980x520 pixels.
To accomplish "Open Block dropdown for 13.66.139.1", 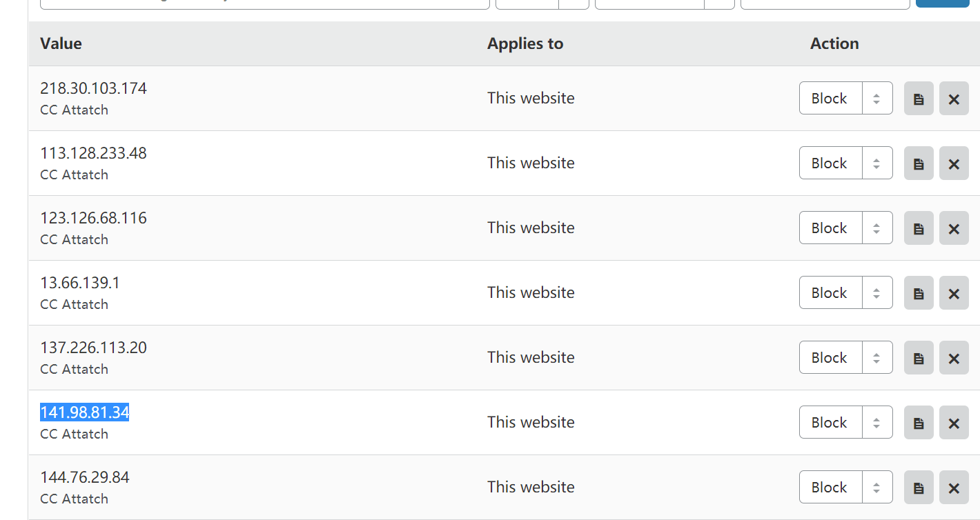I will click(846, 292).
